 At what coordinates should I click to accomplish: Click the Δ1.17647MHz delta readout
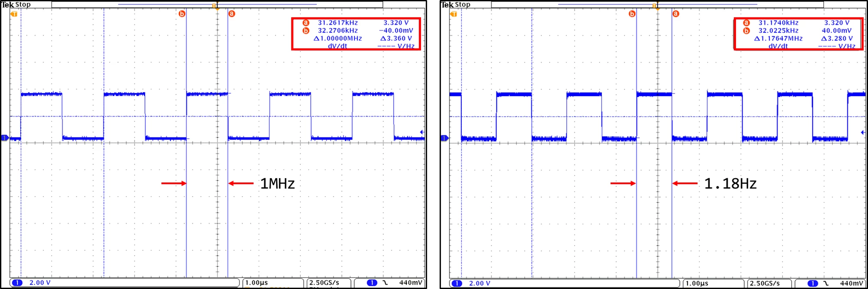779,39
